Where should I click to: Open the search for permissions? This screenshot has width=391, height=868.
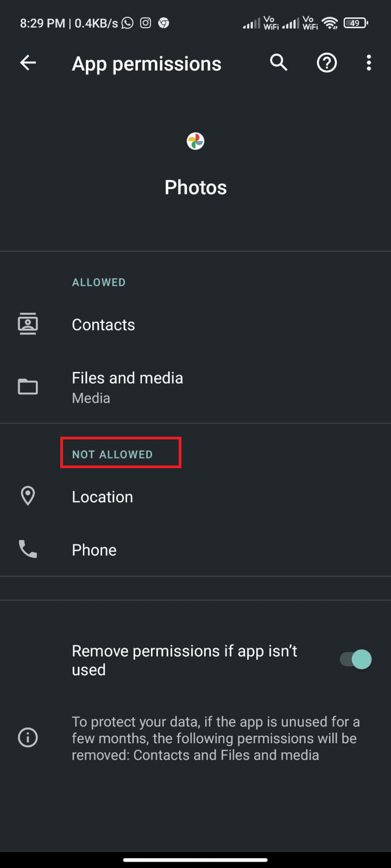[279, 63]
